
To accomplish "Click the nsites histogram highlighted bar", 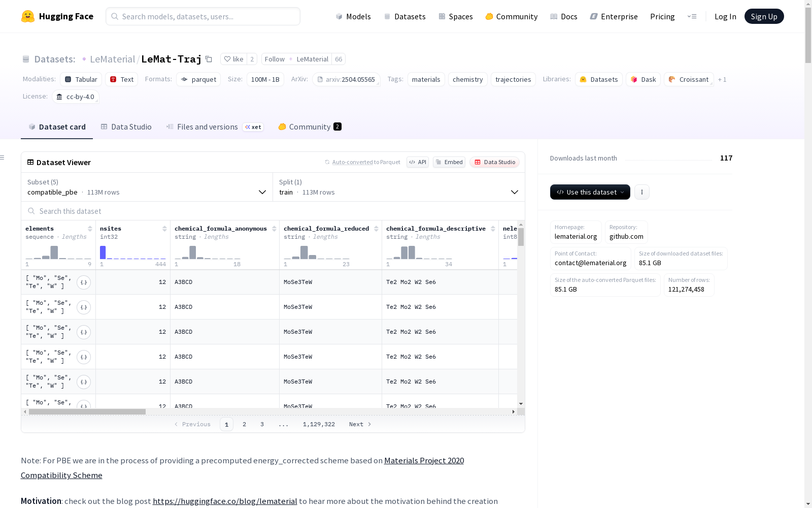I will tap(103, 252).
